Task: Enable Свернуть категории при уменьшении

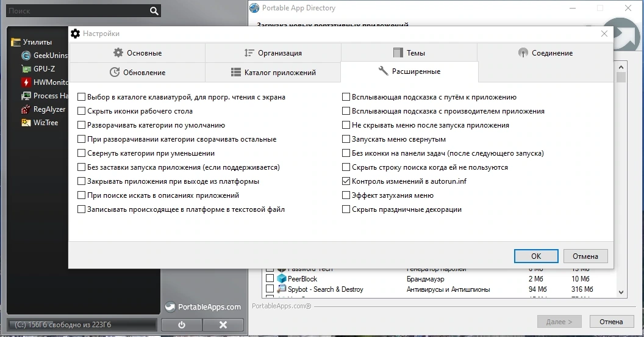Action: [x=81, y=153]
